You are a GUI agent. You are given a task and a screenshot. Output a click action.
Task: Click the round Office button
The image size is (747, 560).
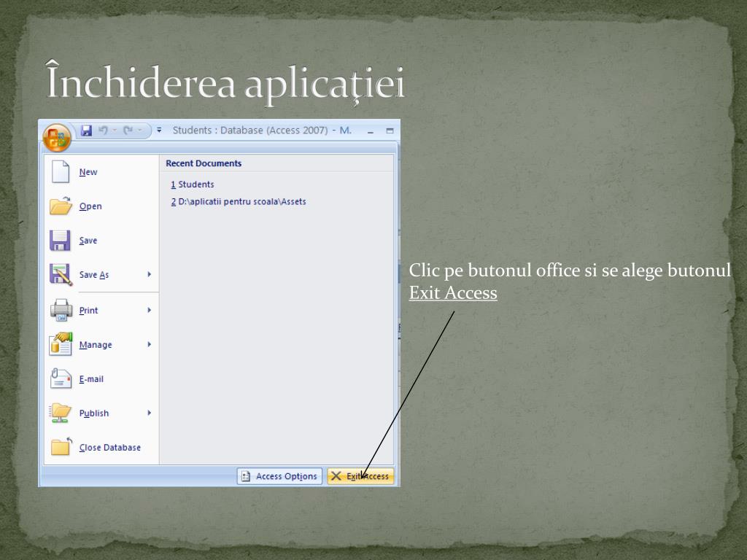(x=57, y=138)
